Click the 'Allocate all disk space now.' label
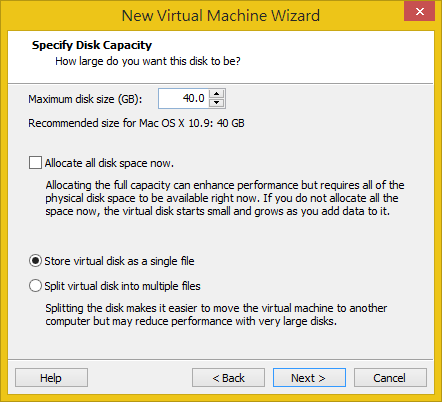The image size is (442, 402). tap(109, 163)
